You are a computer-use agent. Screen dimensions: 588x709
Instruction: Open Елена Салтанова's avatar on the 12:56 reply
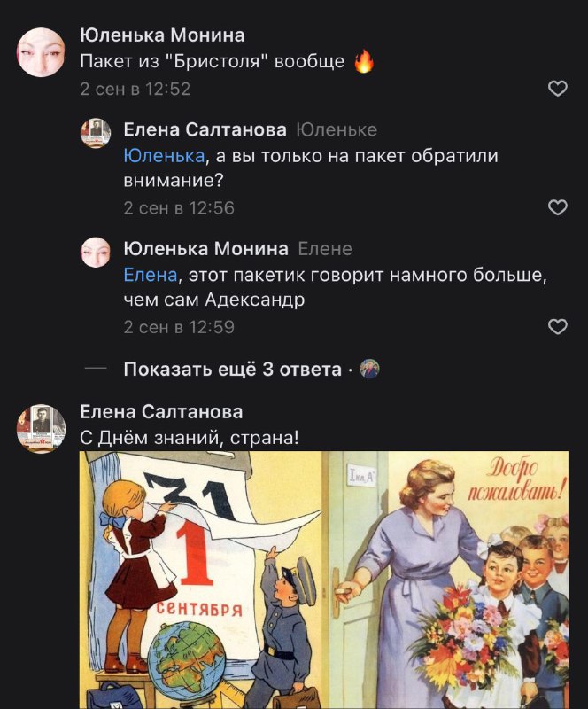pos(96,133)
